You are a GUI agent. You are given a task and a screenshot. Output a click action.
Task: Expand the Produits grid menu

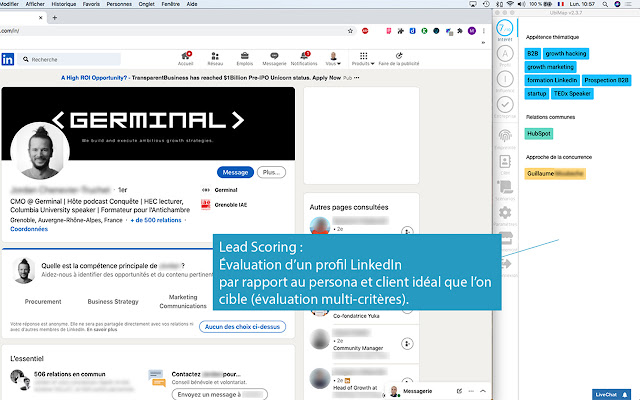pos(363,58)
